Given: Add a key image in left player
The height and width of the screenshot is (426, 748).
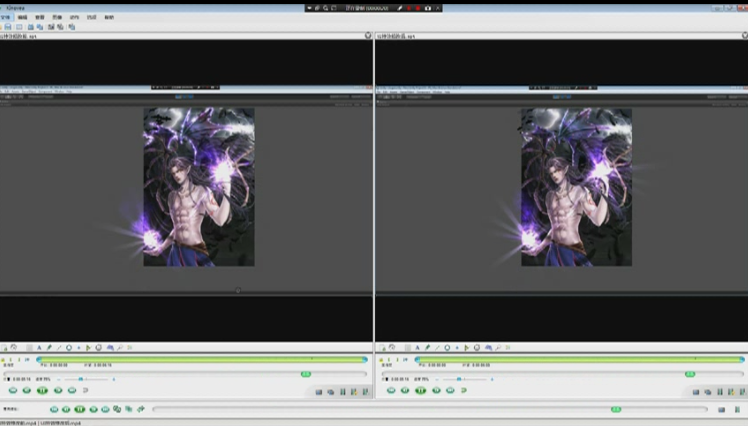Looking at the screenshot, I should click(x=4, y=348).
